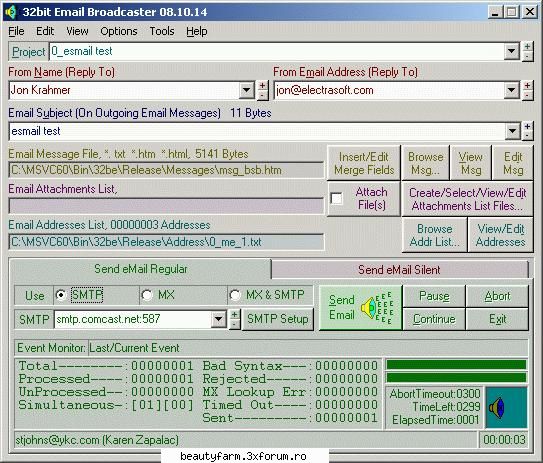Click Insert/Edit Merge Fields button
Screen dimensions: 543x463
point(364,163)
